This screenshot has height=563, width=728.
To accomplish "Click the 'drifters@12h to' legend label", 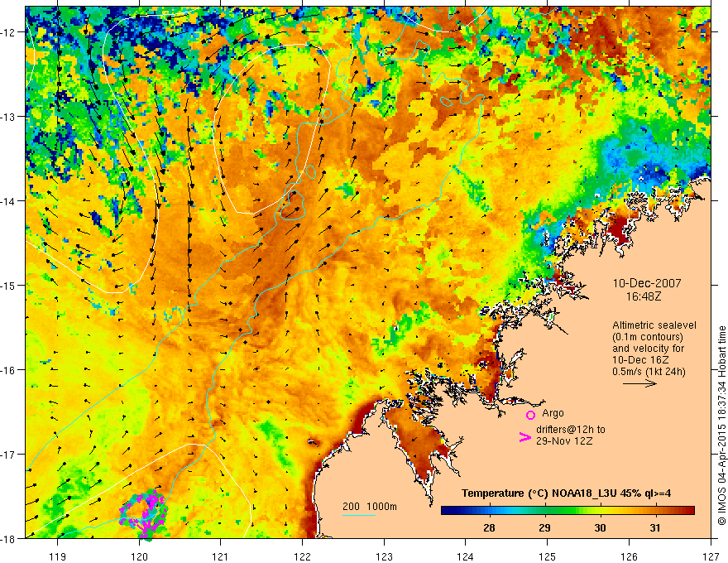I will pos(571,429).
